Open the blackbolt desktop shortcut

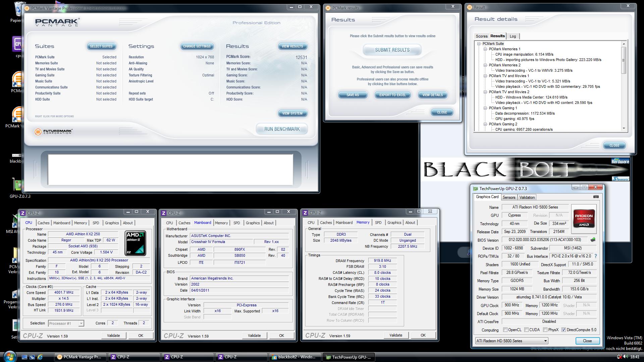[16, 158]
